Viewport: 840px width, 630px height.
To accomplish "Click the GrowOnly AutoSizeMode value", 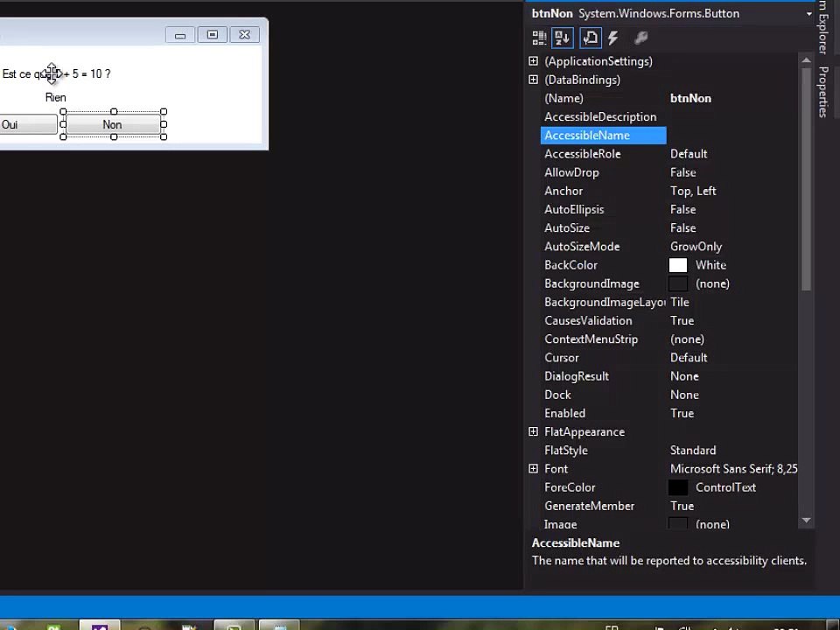I will (x=696, y=247).
